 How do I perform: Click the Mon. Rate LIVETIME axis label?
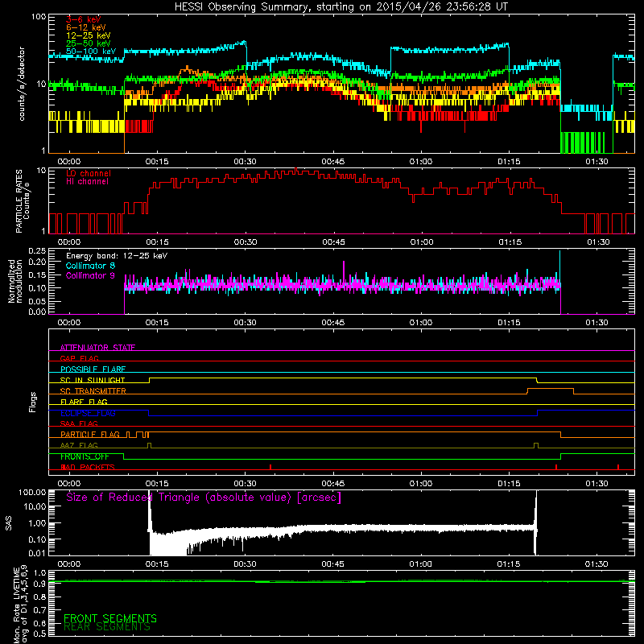click(x=21, y=605)
